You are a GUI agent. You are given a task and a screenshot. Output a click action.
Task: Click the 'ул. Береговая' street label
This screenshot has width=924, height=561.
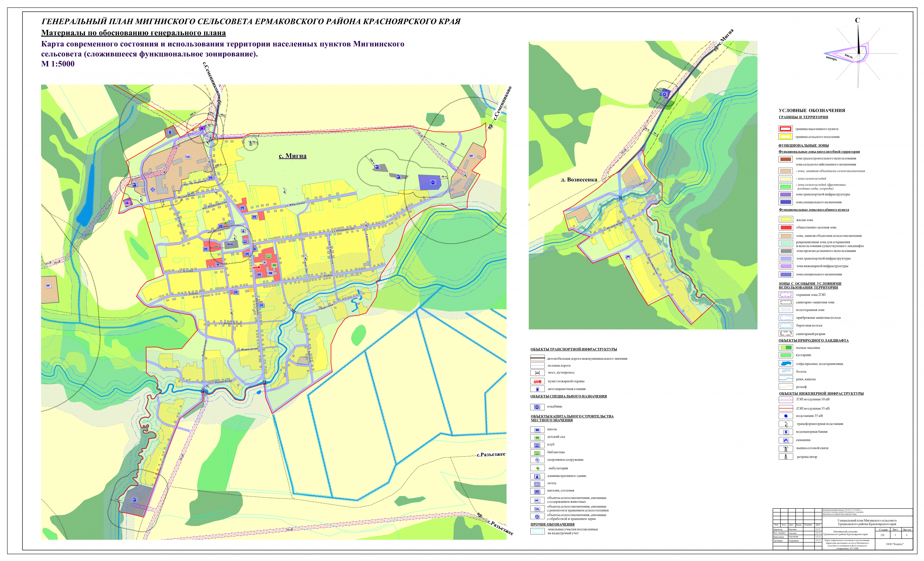[x=324, y=307]
